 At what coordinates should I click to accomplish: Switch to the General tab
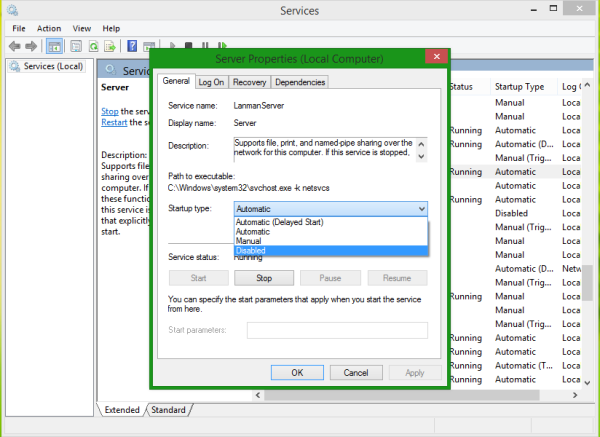pos(176,81)
